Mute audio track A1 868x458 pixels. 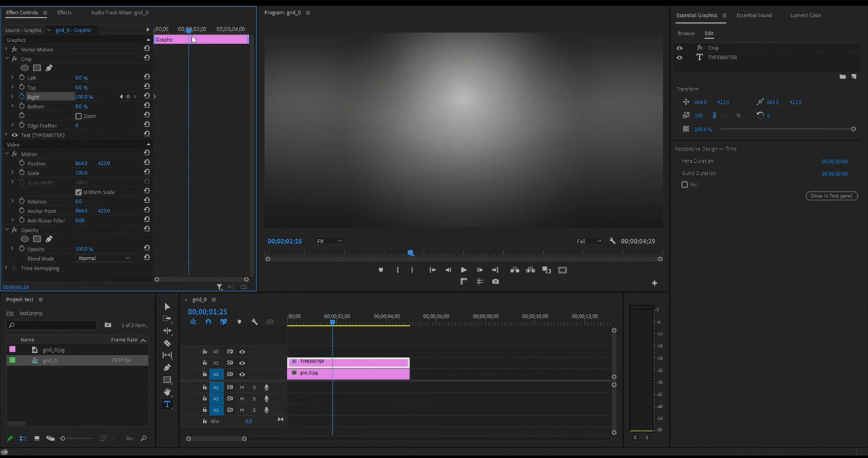point(241,387)
